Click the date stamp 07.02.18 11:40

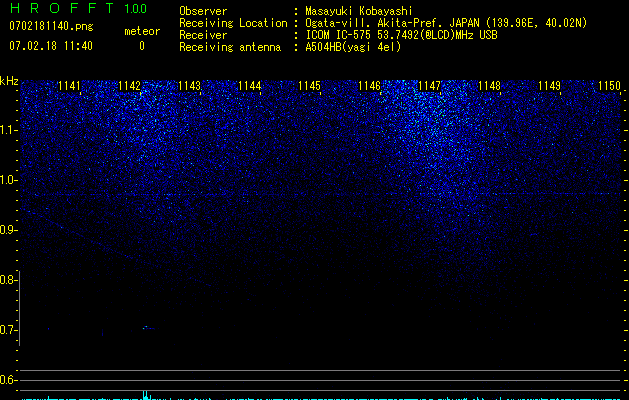[x=51, y=46]
